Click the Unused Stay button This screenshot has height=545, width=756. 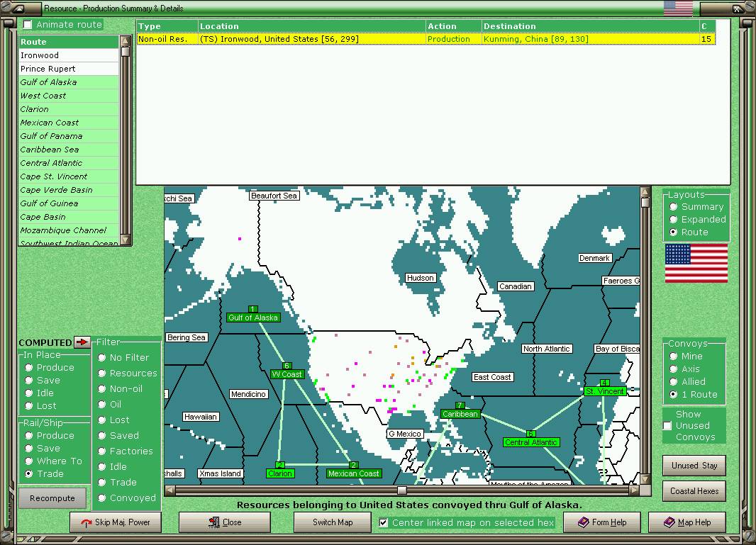pyautogui.click(x=694, y=466)
